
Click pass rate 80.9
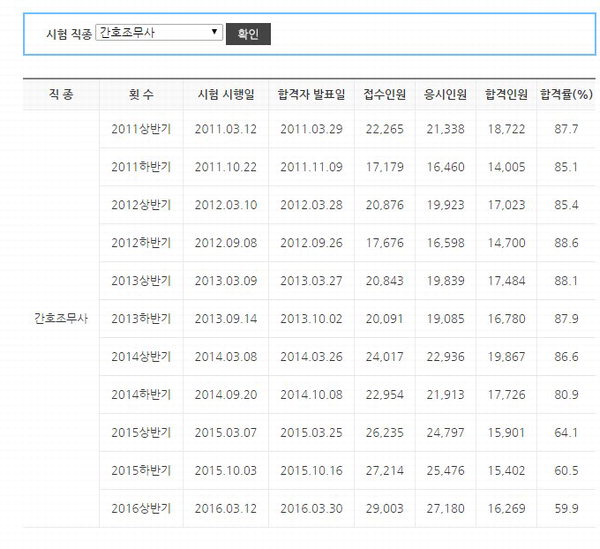566,394
